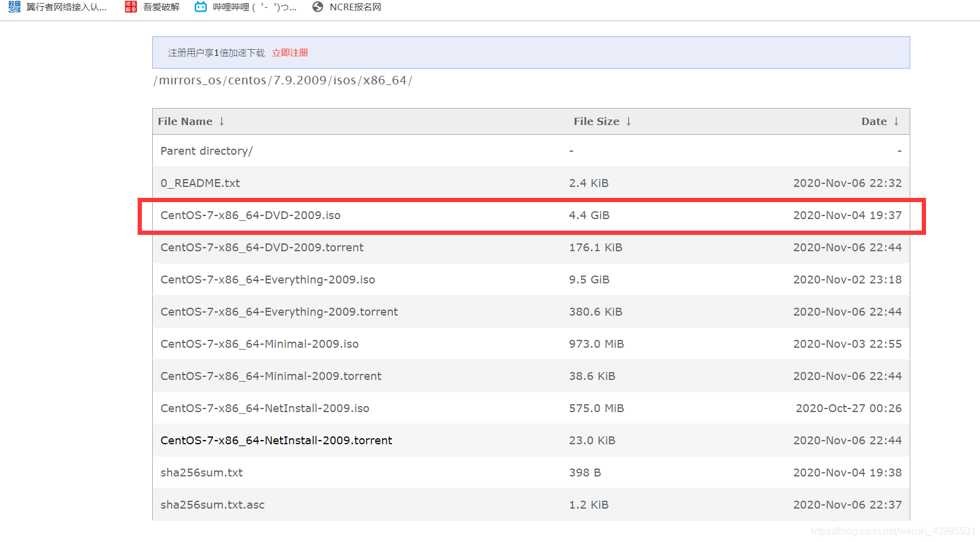The width and height of the screenshot is (980, 542).
Task: Download CentOS-7-x86_64-NetInstall-2009.iso
Action: 264,408
